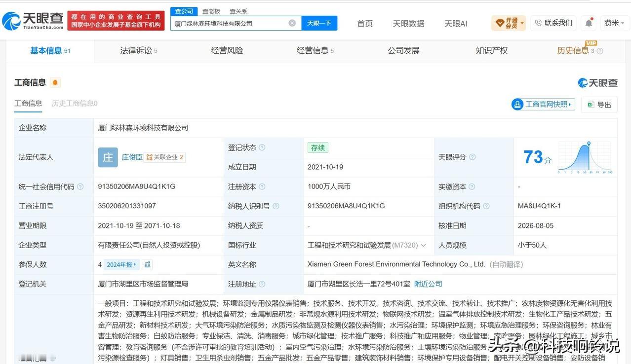Switch to 查关系 search tab
Image resolution: width=631 pixels, height=364 pixels.
click(x=238, y=11)
